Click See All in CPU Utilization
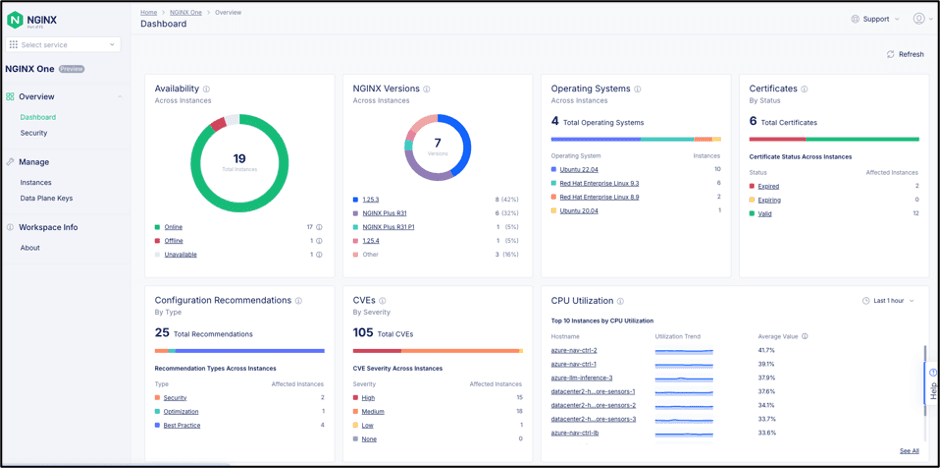 click(908, 451)
